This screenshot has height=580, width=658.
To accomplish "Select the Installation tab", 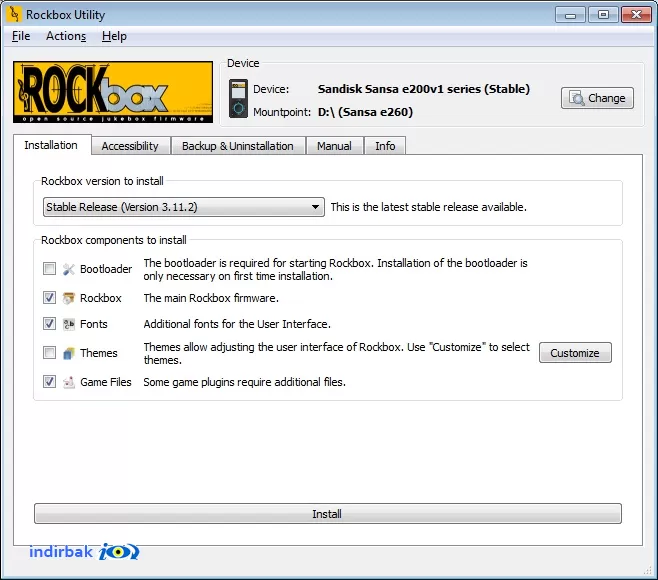I will pos(51,145).
